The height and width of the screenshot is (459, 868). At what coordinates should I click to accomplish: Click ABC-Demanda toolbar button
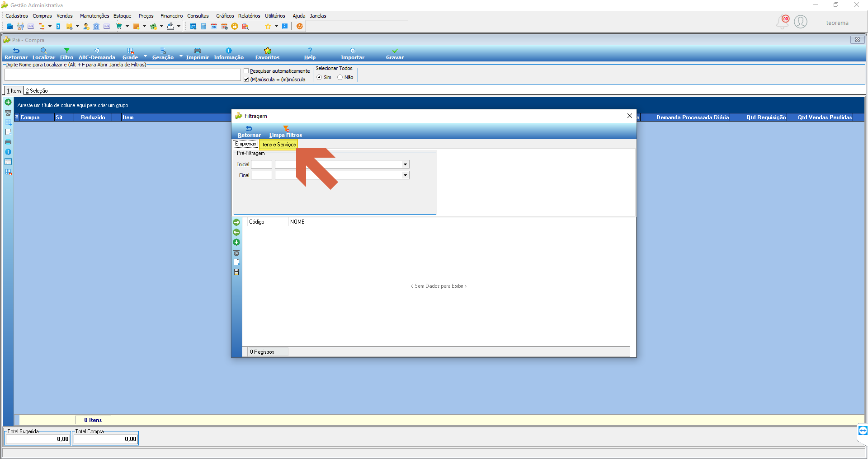click(x=97, y=54)
